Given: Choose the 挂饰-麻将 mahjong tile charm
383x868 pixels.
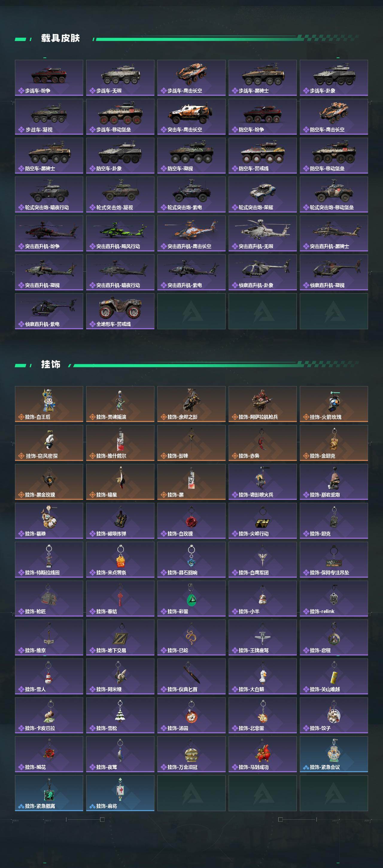Looking at the screenshot, I should click(120, 793).
